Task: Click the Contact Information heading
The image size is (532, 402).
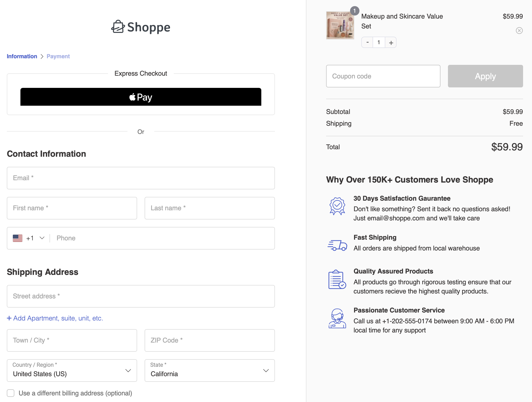Action: point(46,154)
